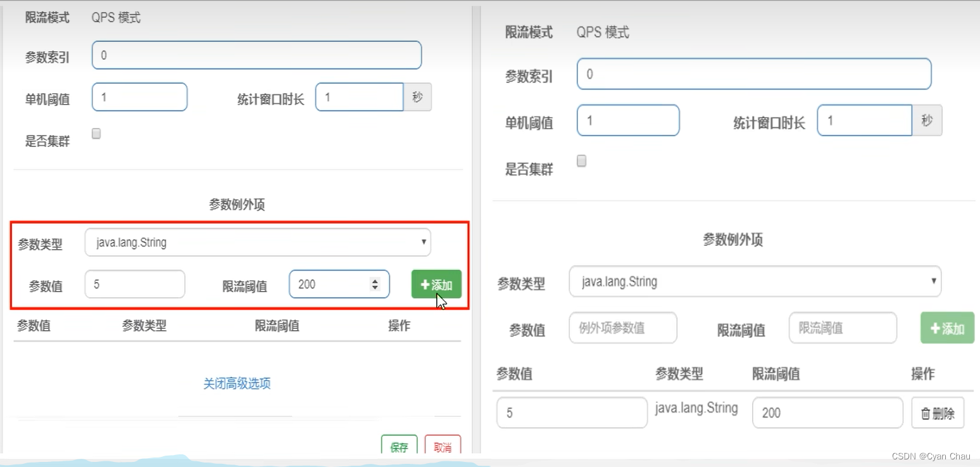Screen dimensions: 980x467
Task: Click the dropdown arrow next to java.lang.String
Action: (x=423, y=242)
